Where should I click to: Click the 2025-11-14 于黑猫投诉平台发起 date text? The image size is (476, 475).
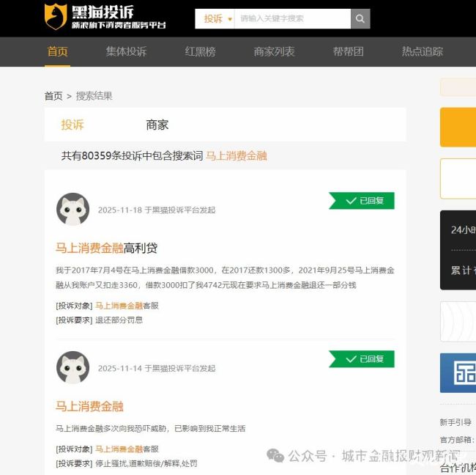(x=157, y=368)
